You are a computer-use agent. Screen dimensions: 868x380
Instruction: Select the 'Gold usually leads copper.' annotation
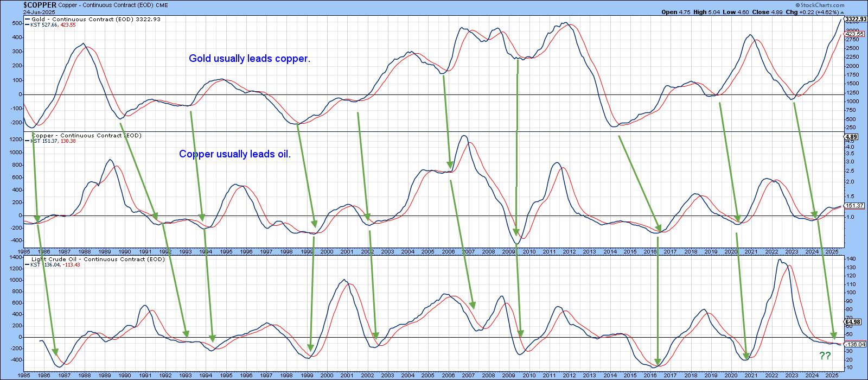pos(250,59)
